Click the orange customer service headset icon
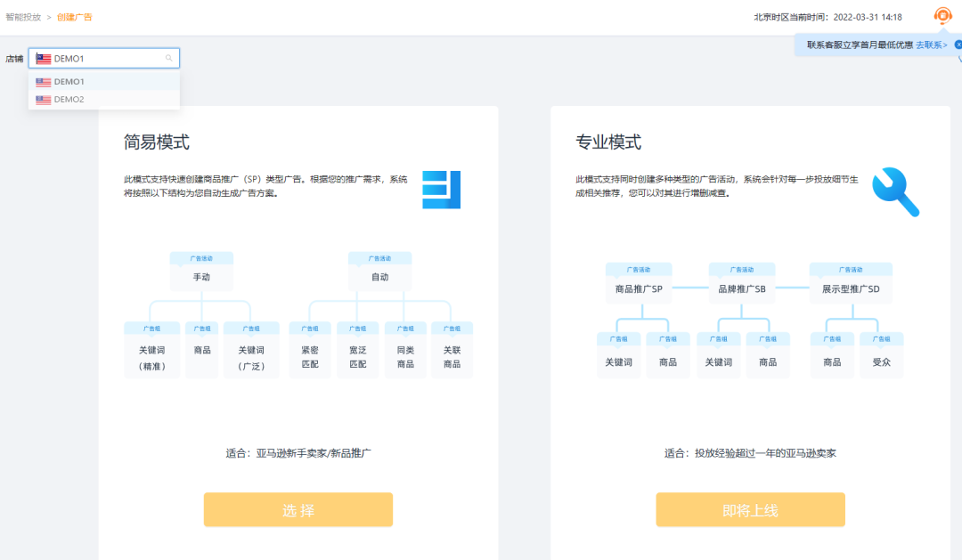This screenshot has width=962, height=560. pyautogui.click(x=942, y=15)
